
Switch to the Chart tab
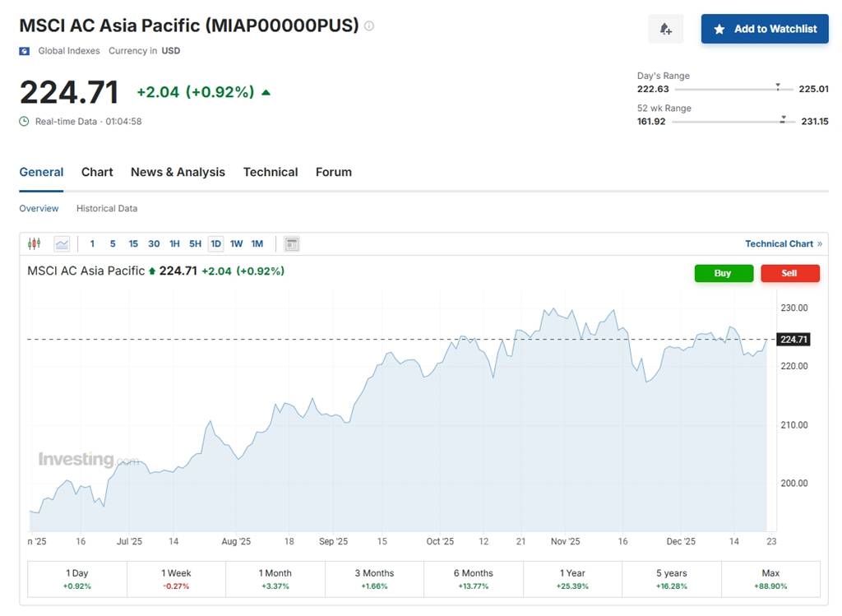[x=96, y=172]
